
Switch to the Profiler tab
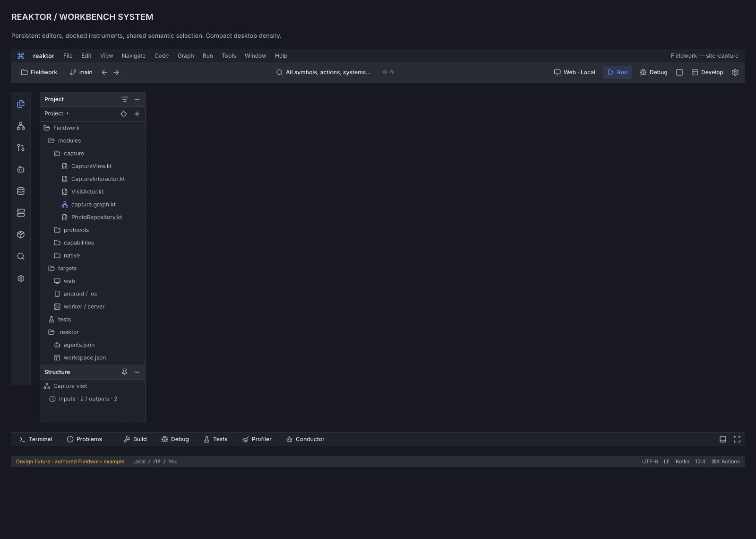pos(257,439)
